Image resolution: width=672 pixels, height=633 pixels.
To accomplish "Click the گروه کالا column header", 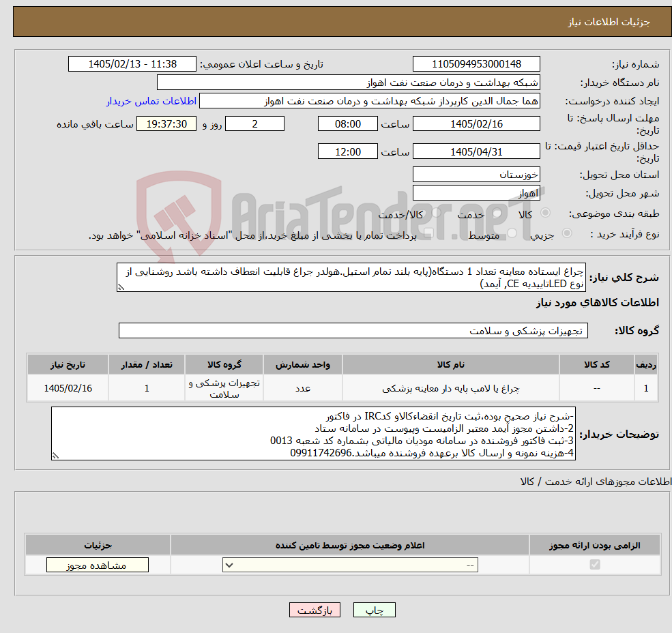I will [224, 364].
